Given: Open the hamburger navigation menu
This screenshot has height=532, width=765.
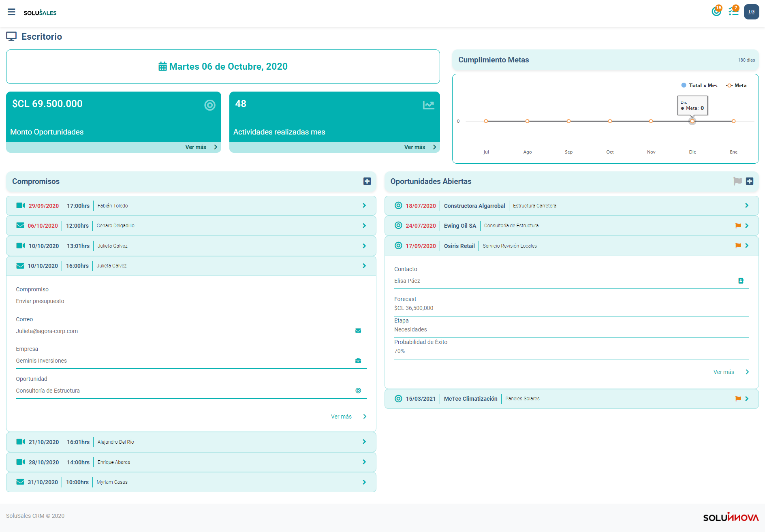Looking at the screenshot, I should pos(11,12).
